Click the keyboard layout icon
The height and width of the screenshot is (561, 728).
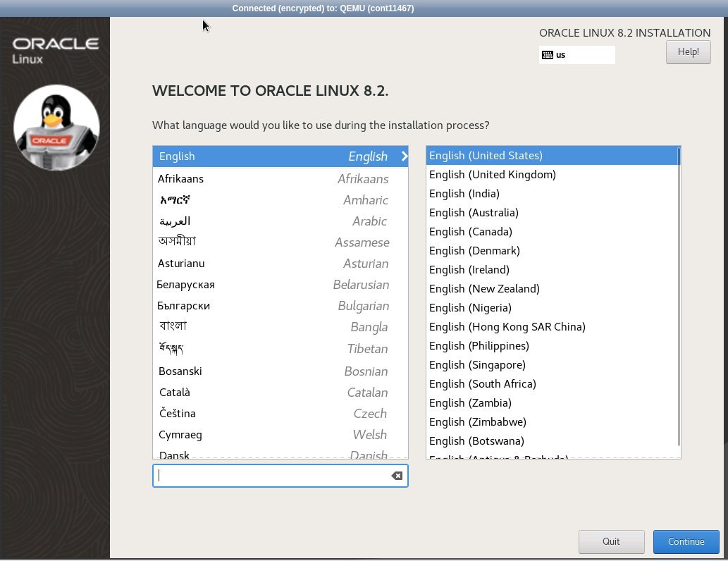pyautogui.click(x=548, y=55)
